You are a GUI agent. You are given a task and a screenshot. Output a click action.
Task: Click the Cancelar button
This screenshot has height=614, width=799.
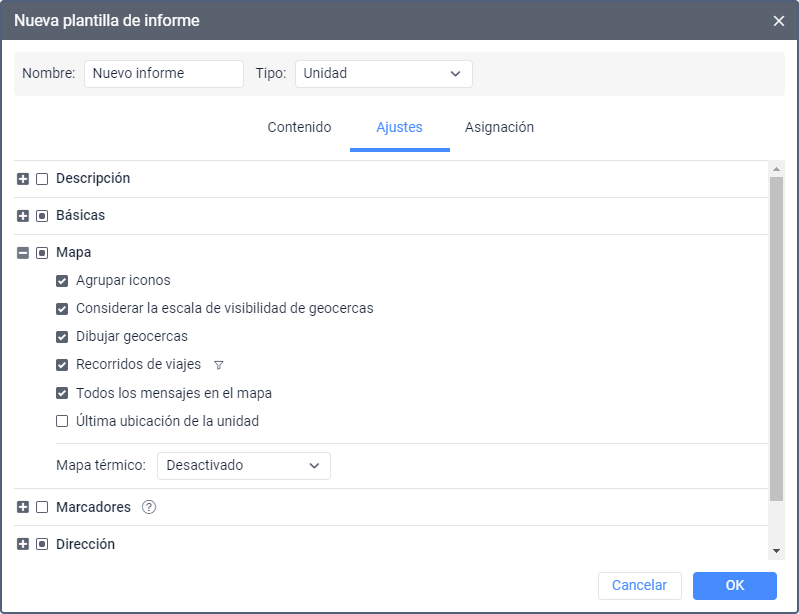(639, 585)
